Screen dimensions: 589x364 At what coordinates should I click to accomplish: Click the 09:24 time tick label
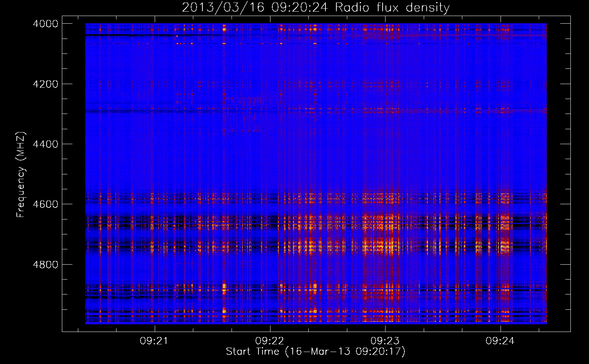tap(500, 341)
